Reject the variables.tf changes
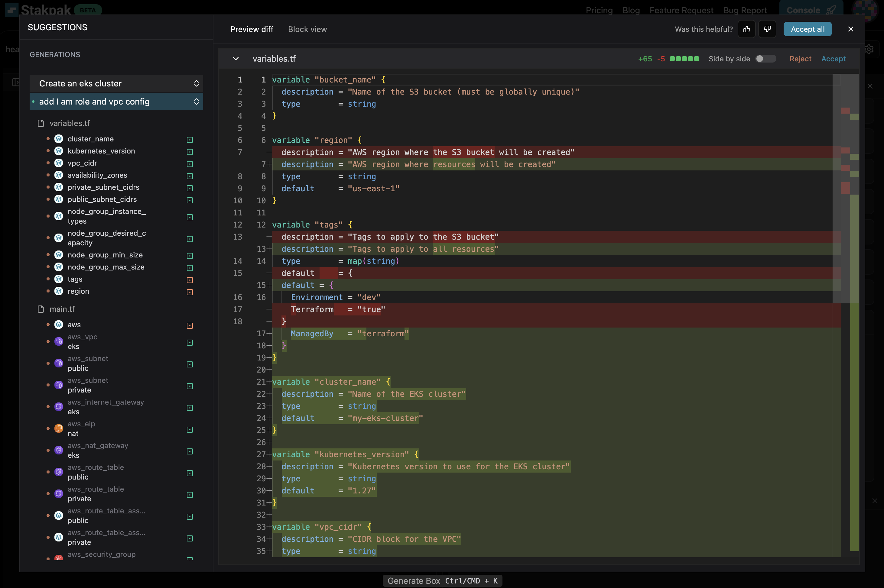 800,59
